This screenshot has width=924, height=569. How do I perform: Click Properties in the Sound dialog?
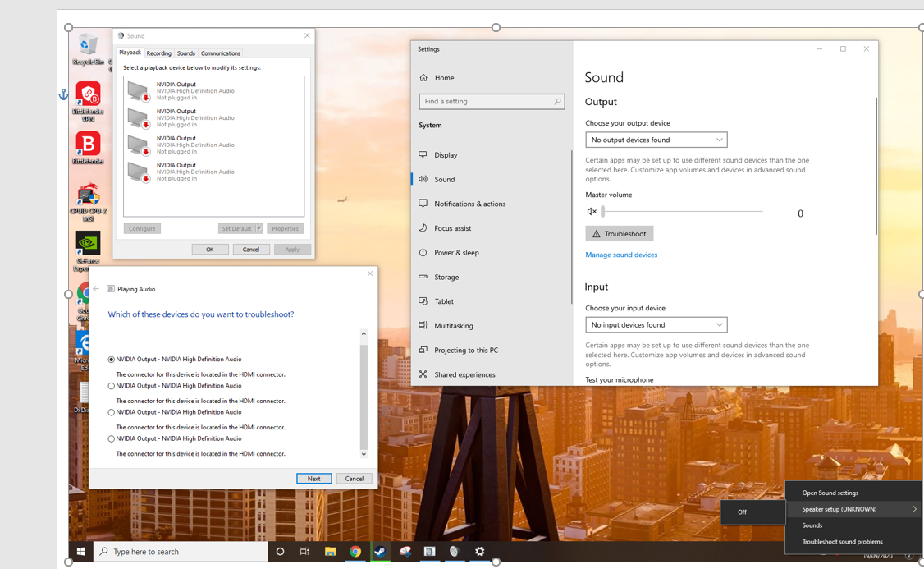[x=286, y=228]
